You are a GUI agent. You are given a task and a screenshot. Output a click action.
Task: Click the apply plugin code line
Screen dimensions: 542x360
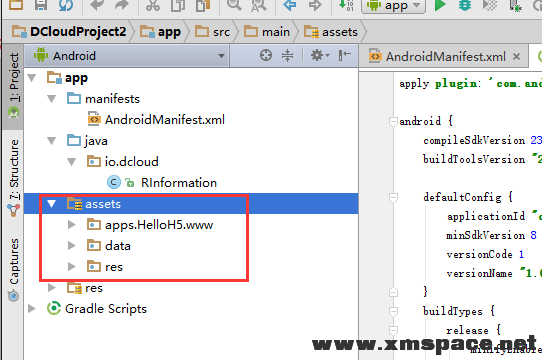pos(470,83)
